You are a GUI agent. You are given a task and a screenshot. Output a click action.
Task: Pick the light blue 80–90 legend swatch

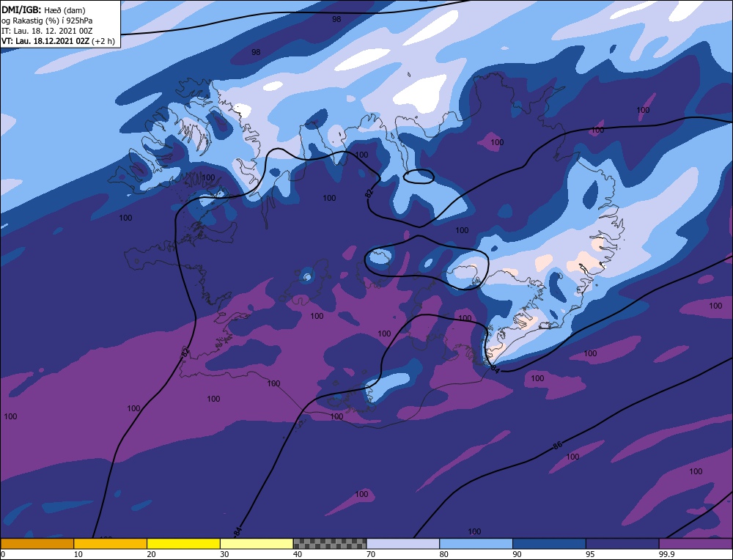pyautogui.click(x=476, y=544)
